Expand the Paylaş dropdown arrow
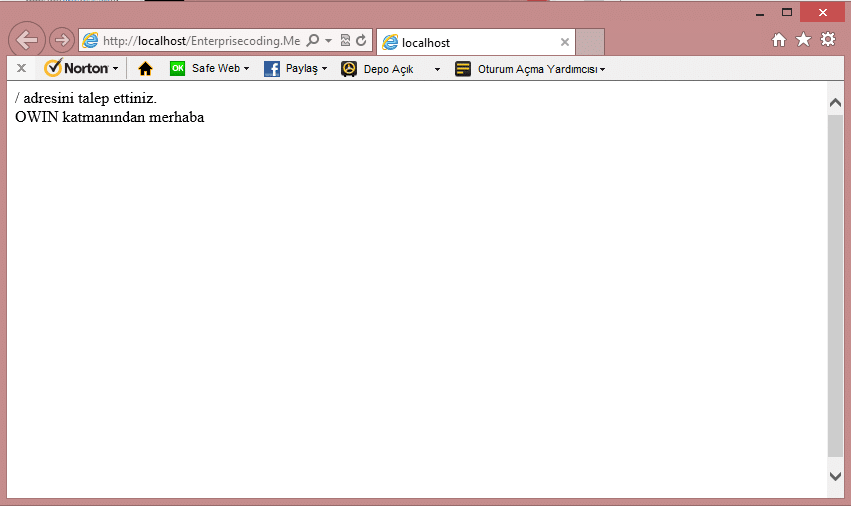Image resolution: width=851 pixels, height=506 pixels. 325,68
